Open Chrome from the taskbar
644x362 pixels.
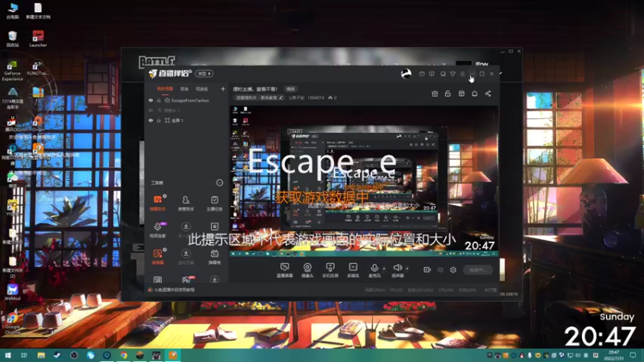pos(123,355)
